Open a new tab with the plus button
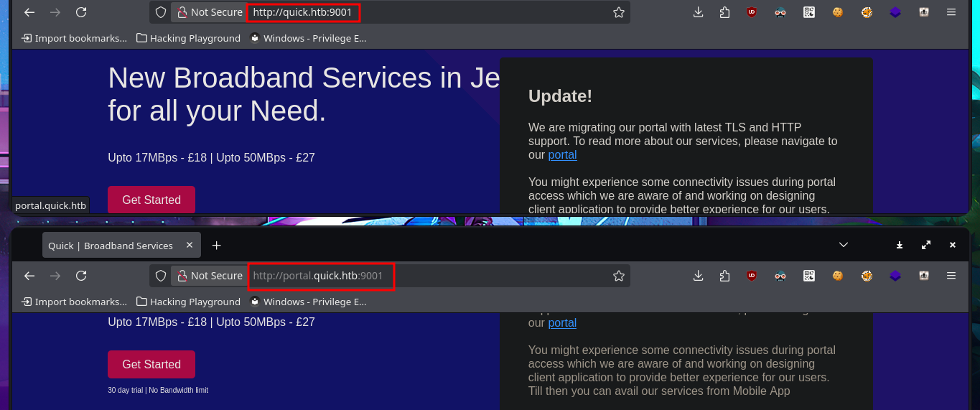This screenshot has height=410, width=980. pos(216,246)
